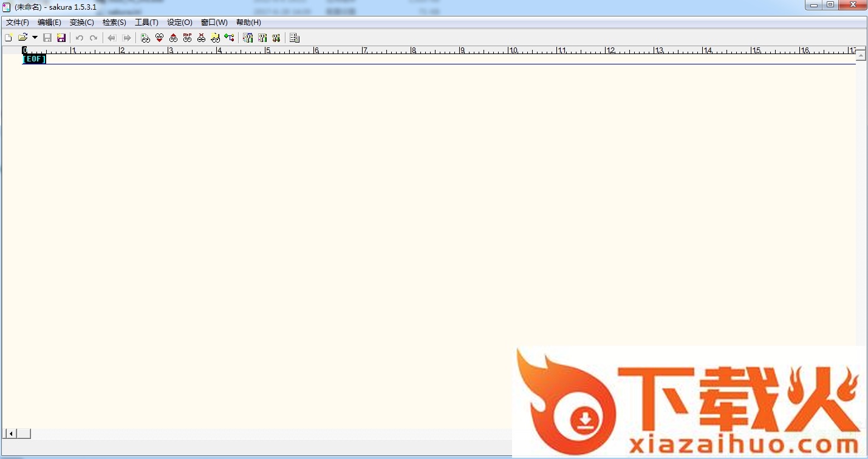Open the 窗口(W) menu
This screenshot has width=868, height=459.
coord(214,22)
